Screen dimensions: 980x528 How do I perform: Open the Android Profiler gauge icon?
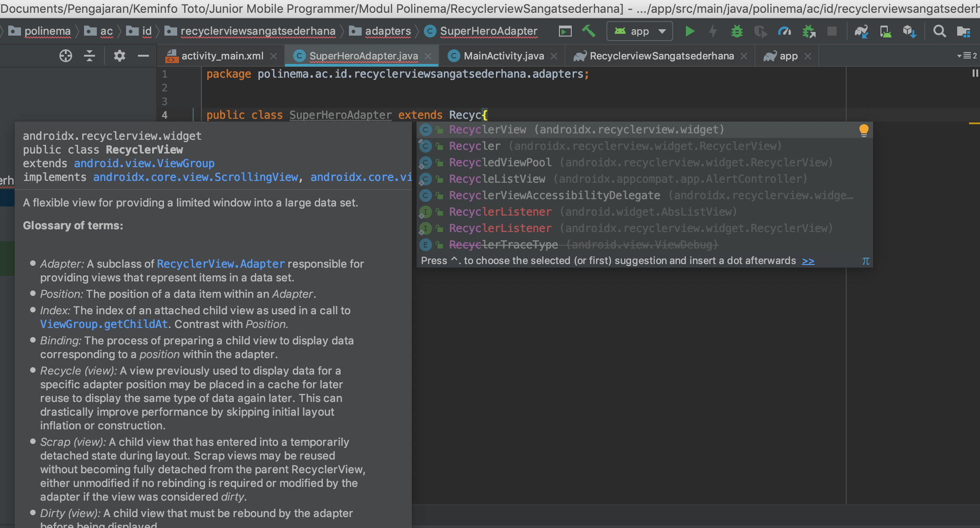tap(785, 31)
